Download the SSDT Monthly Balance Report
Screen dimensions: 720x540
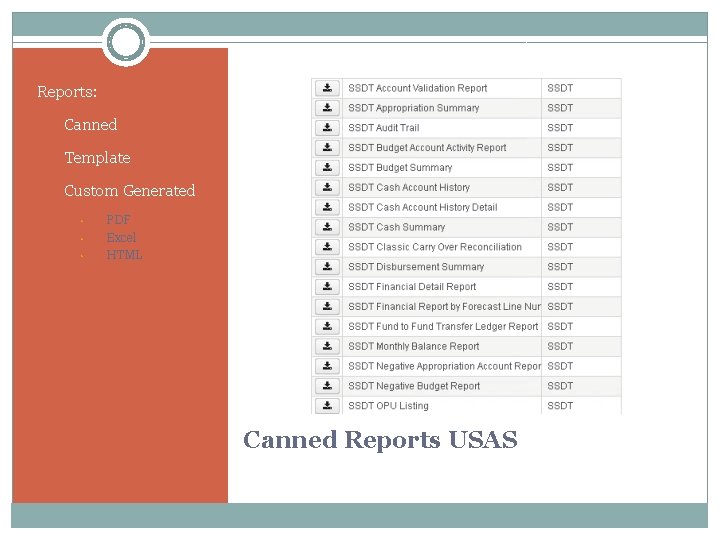coord(327,346)
